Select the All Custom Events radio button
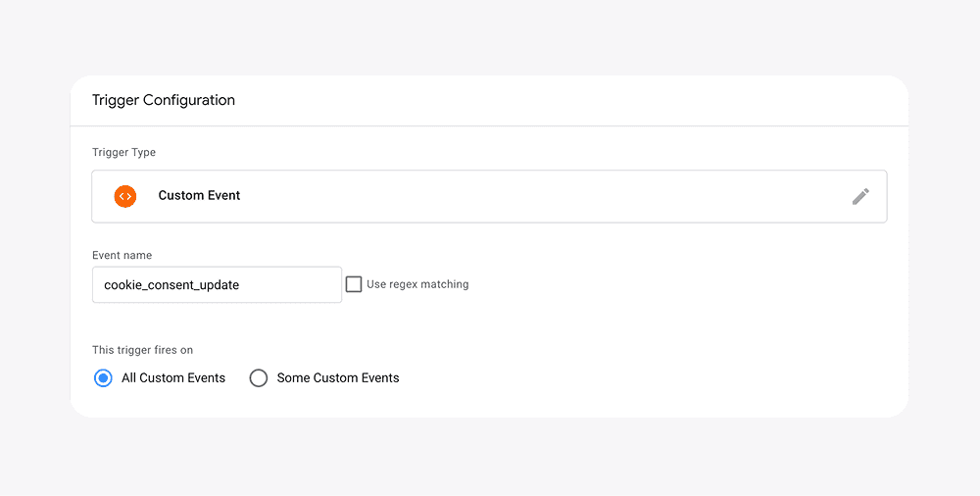The width and height of the screenshot is (980, 496). click(x=103, y=377)
